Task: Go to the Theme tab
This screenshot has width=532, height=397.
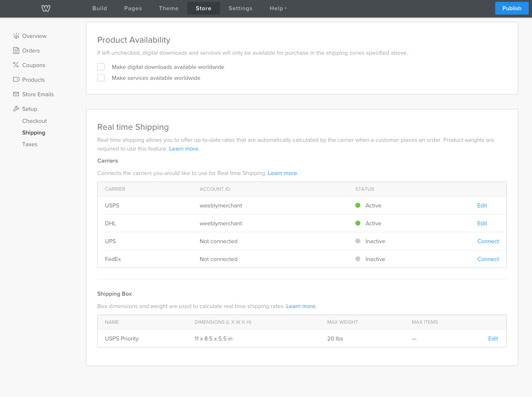Action: point(169,8)
